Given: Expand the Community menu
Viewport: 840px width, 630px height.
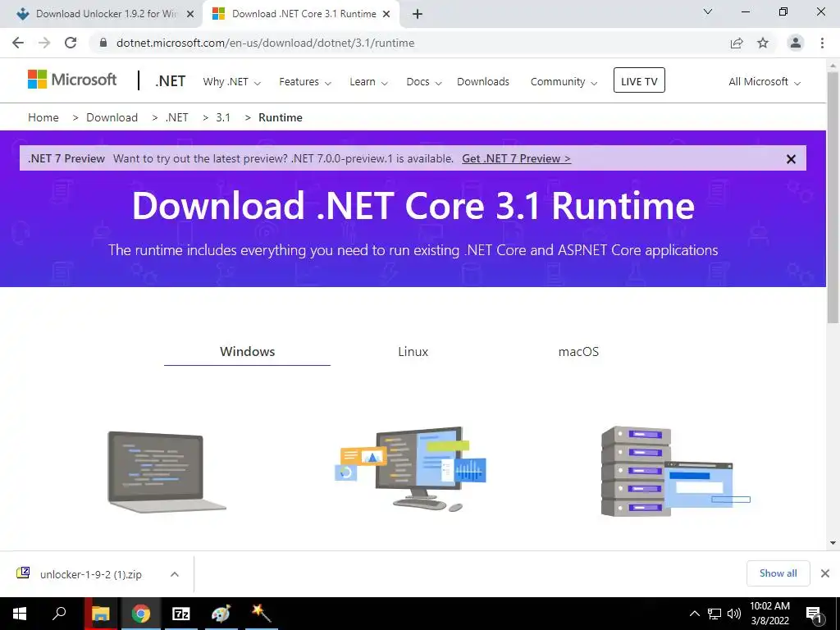Looking at the screenshot, I should [564, 82].
